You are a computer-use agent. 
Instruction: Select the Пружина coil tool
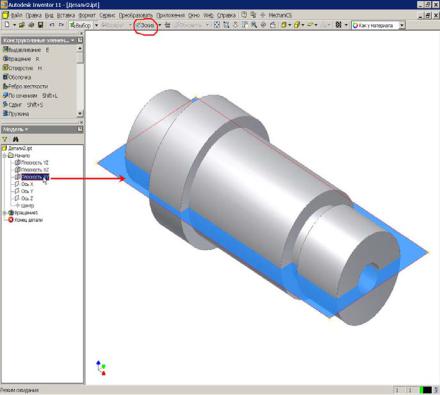coord(16,114)
